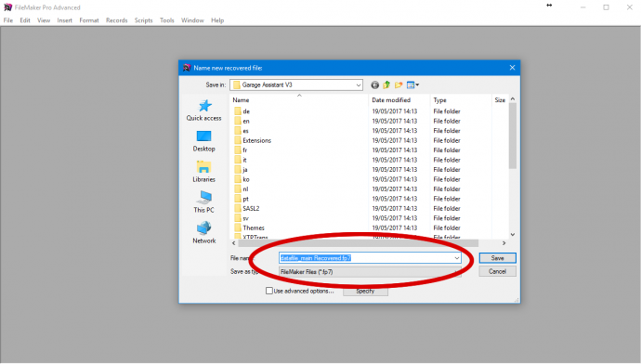The image size is (641, 364).
Task: Click the Specify button
Action: pos(365,292)
